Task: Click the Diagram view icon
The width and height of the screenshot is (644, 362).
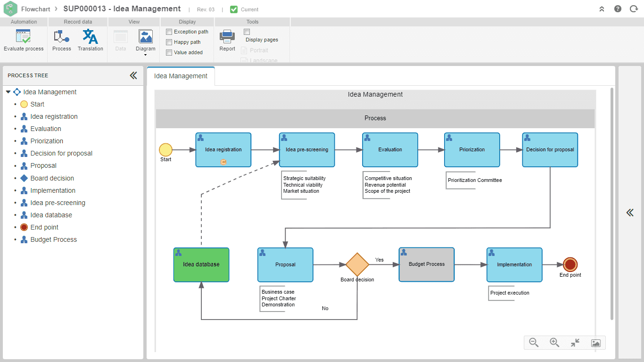Action: [x=146, y=37]
